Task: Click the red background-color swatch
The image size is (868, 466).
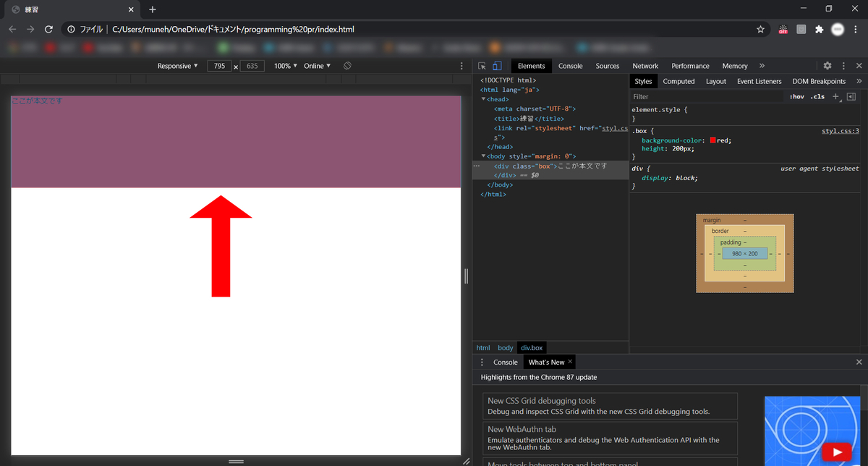Action: point(713,140)
